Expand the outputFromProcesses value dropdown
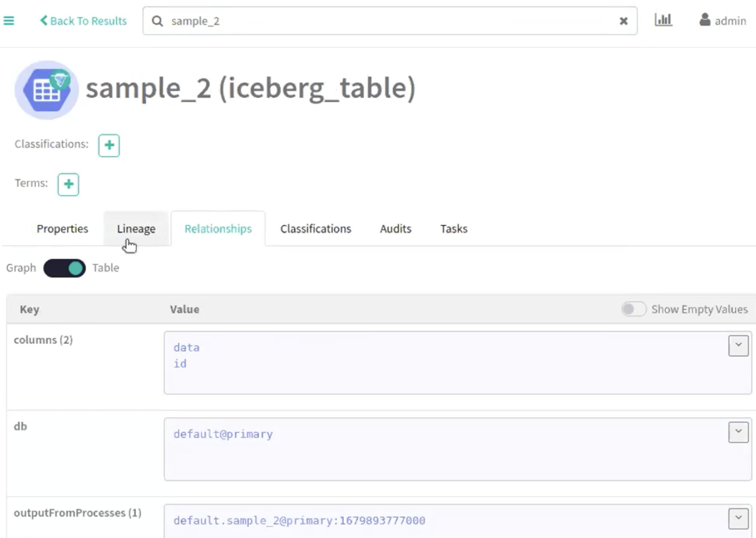 (x=738, y=518)
